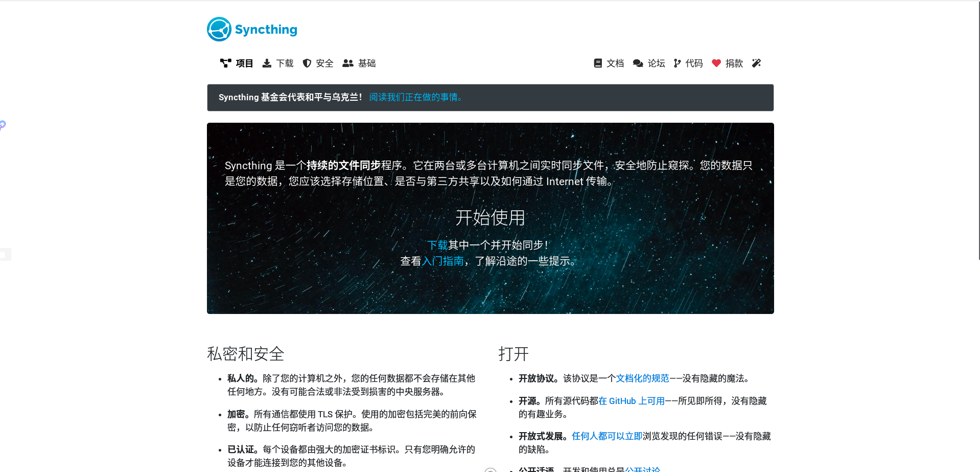Open the 项目 nav item
Screen dimensions: 980x472
coord(237,63)
